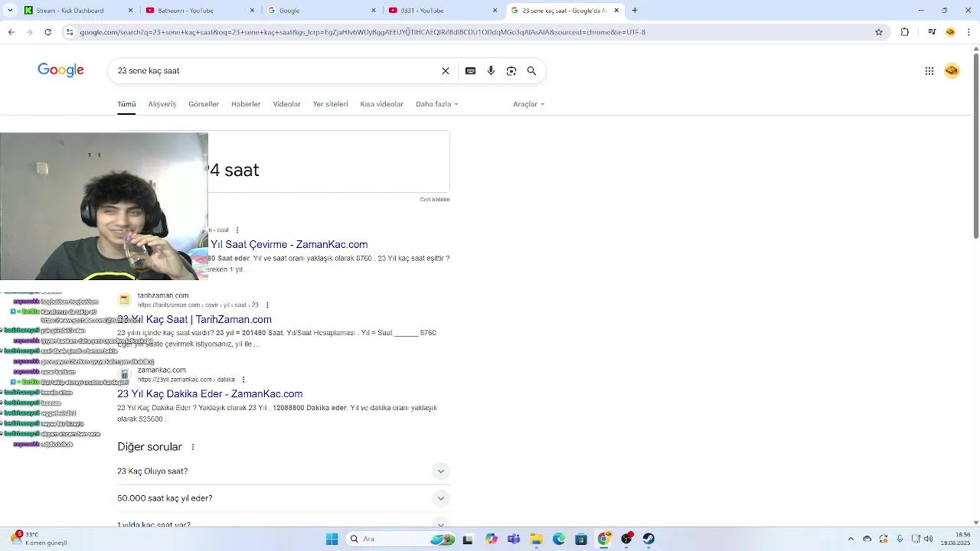This screenshot has height=551, width=980.
Task: Click the Geri bildirim feedback link
Action: 434,200
